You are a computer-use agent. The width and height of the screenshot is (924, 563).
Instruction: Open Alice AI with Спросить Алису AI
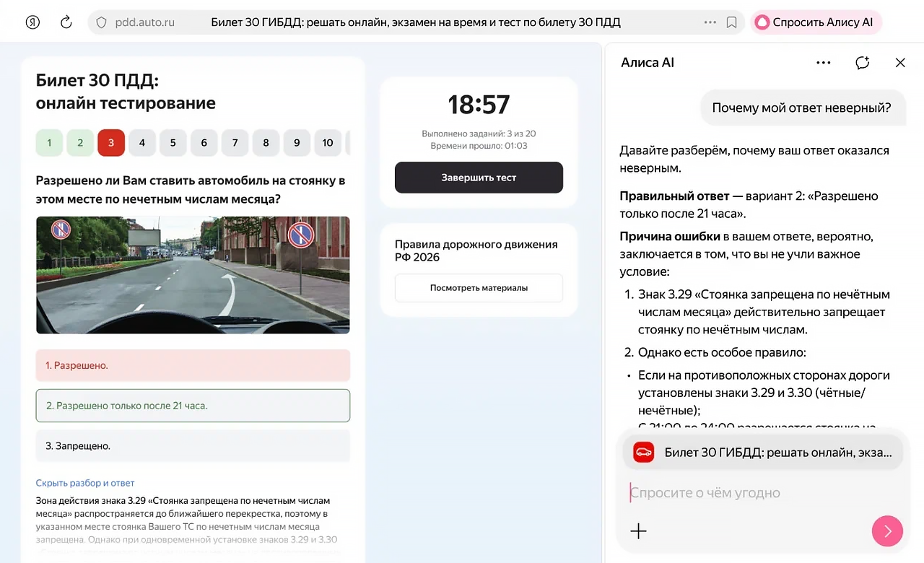pos(816,22)
